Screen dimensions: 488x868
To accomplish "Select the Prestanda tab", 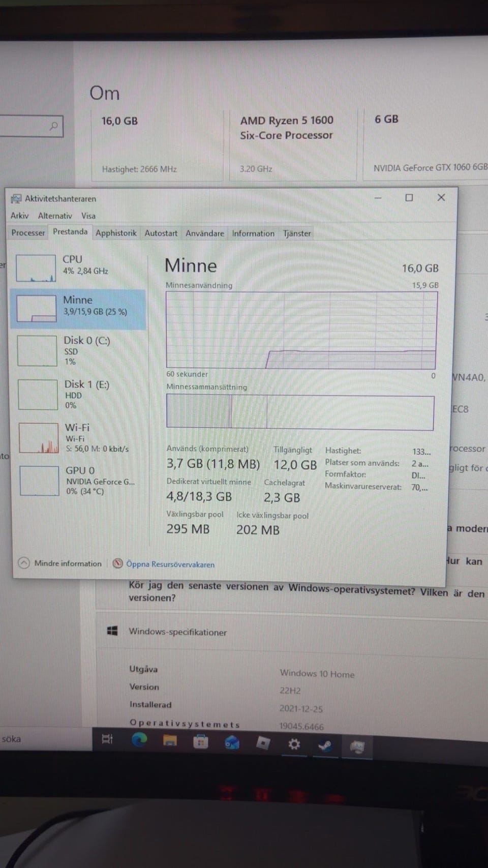I will [70, 232].
